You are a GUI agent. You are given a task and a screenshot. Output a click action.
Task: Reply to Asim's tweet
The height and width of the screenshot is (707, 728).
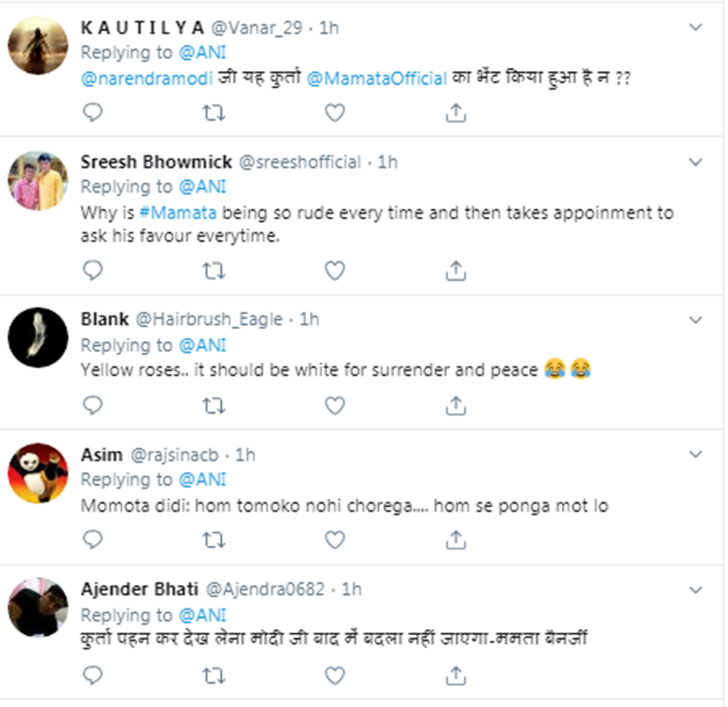[x=93, y=539]
